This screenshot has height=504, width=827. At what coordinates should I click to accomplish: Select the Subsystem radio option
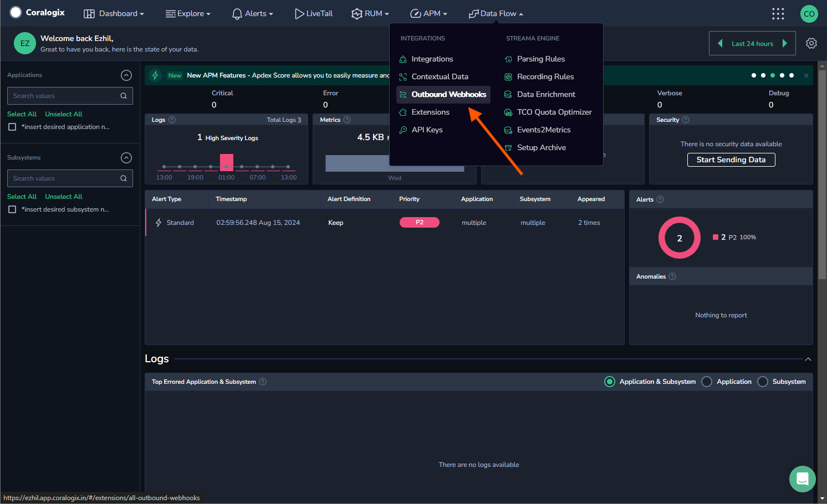(x=763, y=382)
